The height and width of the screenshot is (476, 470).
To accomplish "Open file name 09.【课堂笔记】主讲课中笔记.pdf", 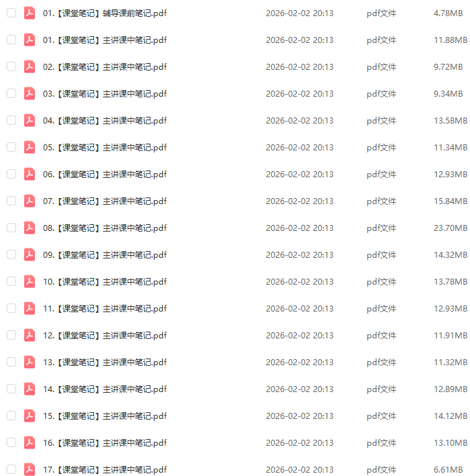I will [105, 255].
